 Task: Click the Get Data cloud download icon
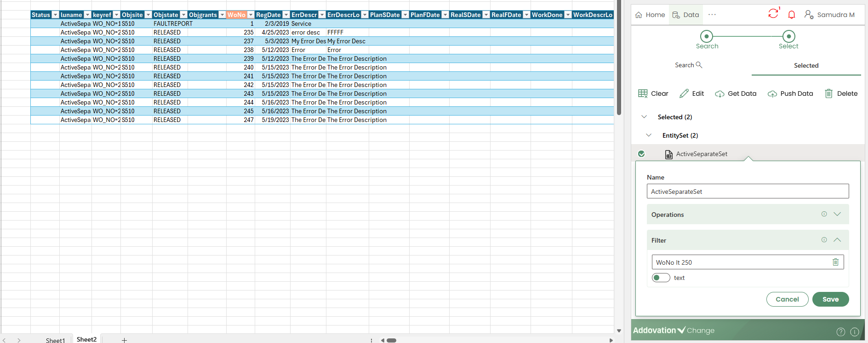[x=720, y=94]
